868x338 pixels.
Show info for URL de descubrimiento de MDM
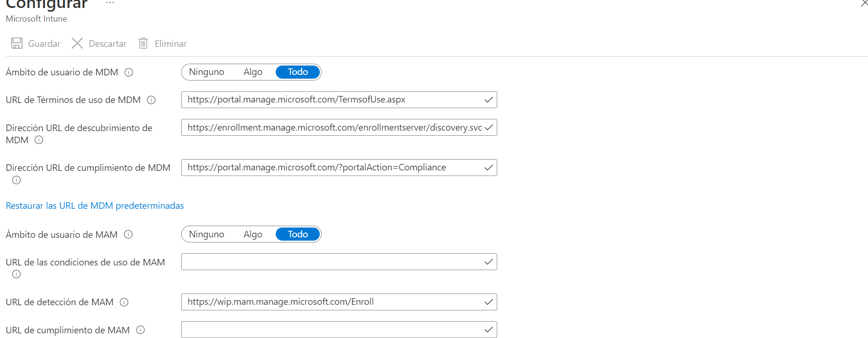click(x=39, y=140)
